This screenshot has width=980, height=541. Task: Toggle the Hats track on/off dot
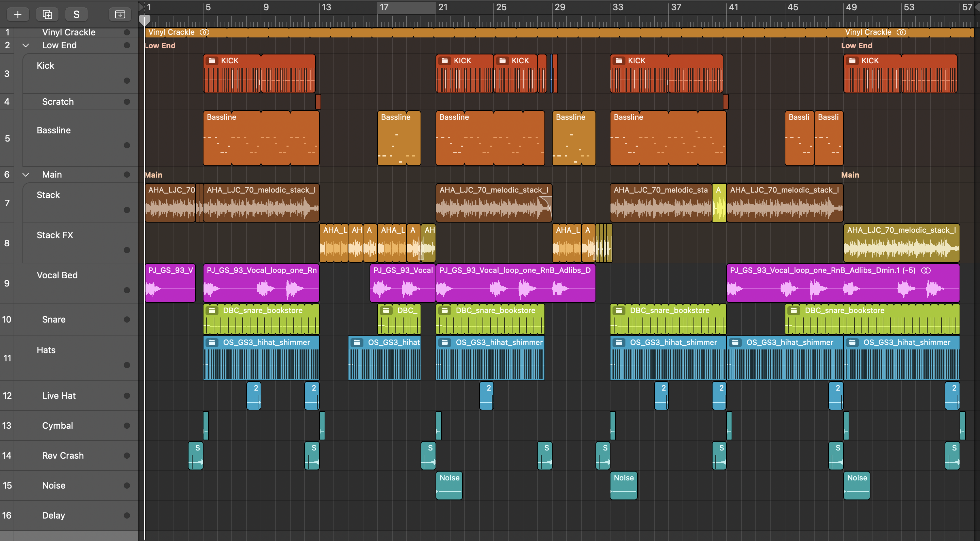point(127,365)
